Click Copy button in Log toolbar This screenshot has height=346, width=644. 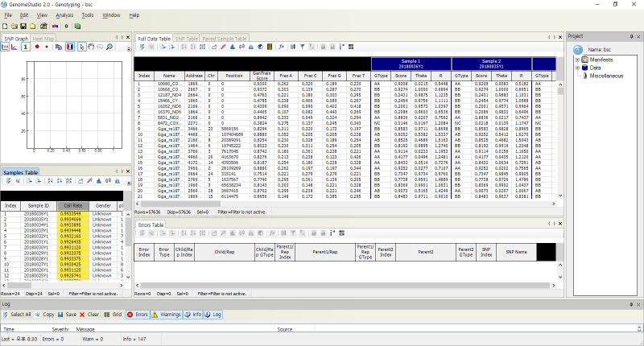tap(45, 315)
